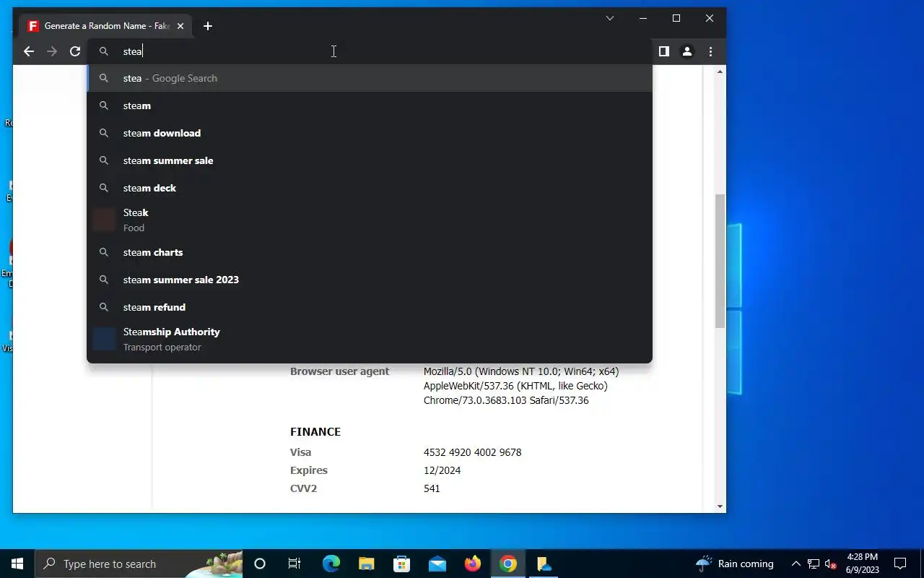The height and width of the screenshot is (578, 924).
Task: Switch to the Generate a Random Name tab
Action: coord(106,26)
